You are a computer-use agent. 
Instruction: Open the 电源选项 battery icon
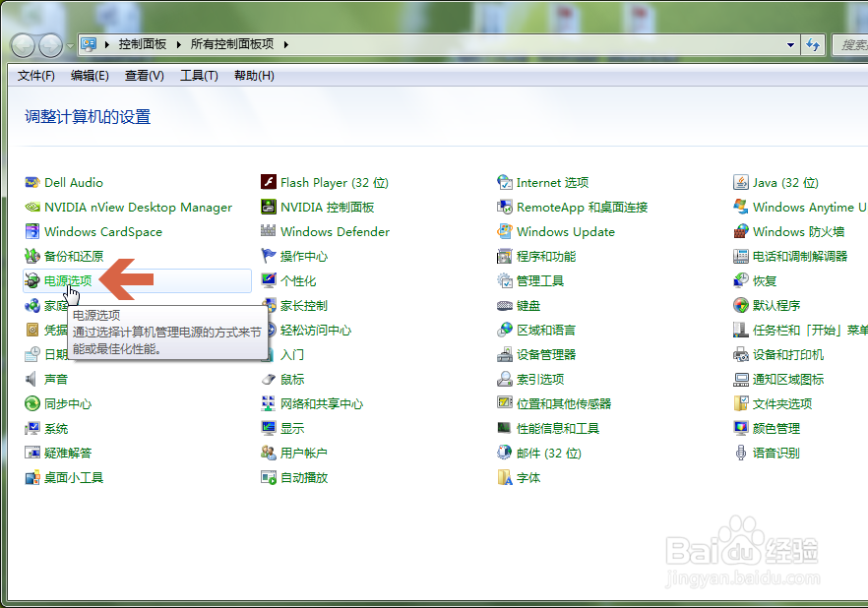pos(32,280)
